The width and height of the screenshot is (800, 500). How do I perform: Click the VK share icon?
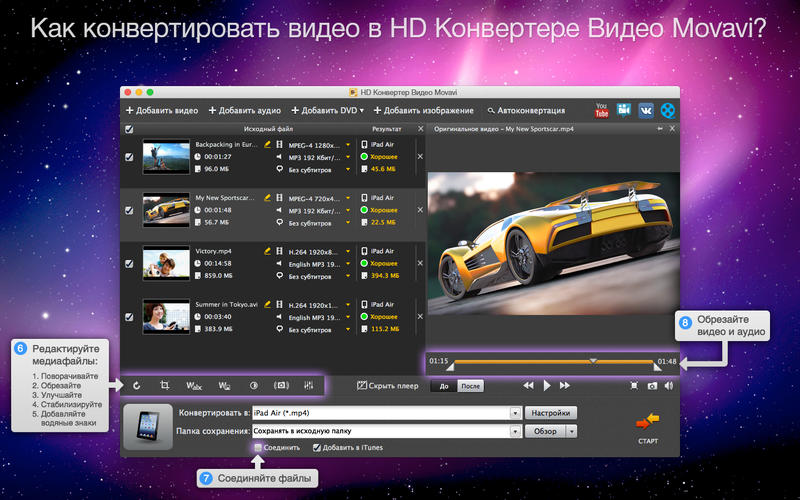click(x=646, y=110)
